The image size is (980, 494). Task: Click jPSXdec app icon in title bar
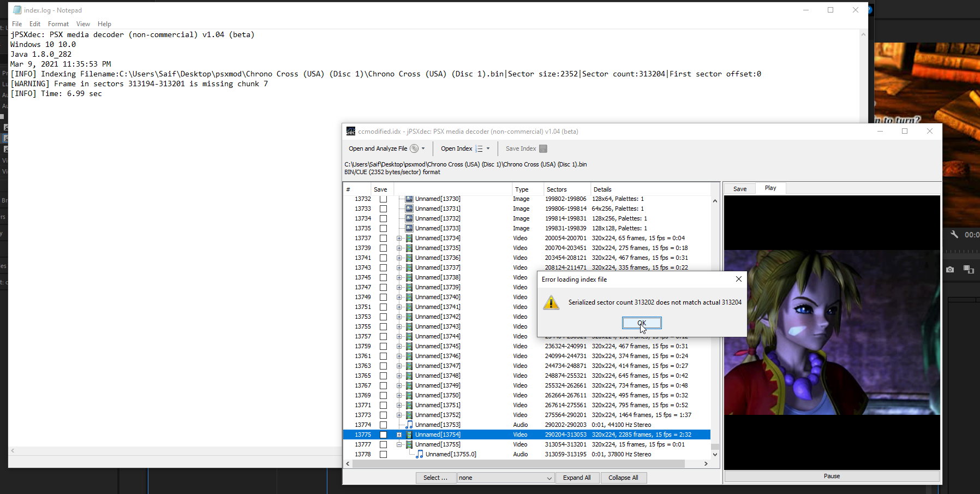click(351, 131)
